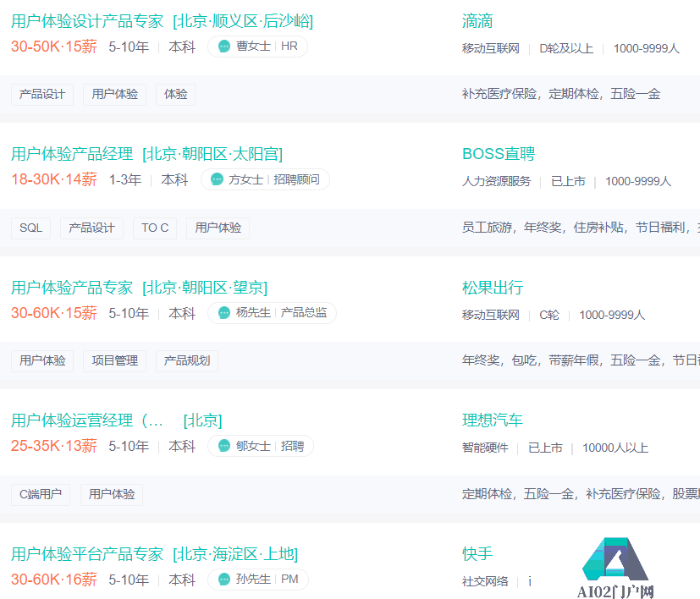Open 用户体验产品经理 job in 太阳宫
This screenshot has height=599, width=700.
click(72, 154)
